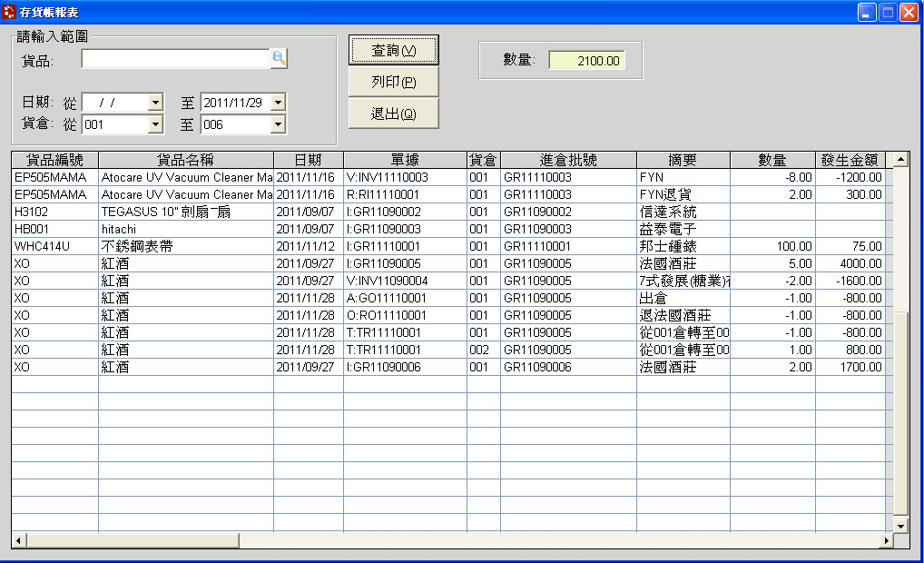
Task: Click the magnifier search icon beside 貨品
Action: [x=280, y=58]
